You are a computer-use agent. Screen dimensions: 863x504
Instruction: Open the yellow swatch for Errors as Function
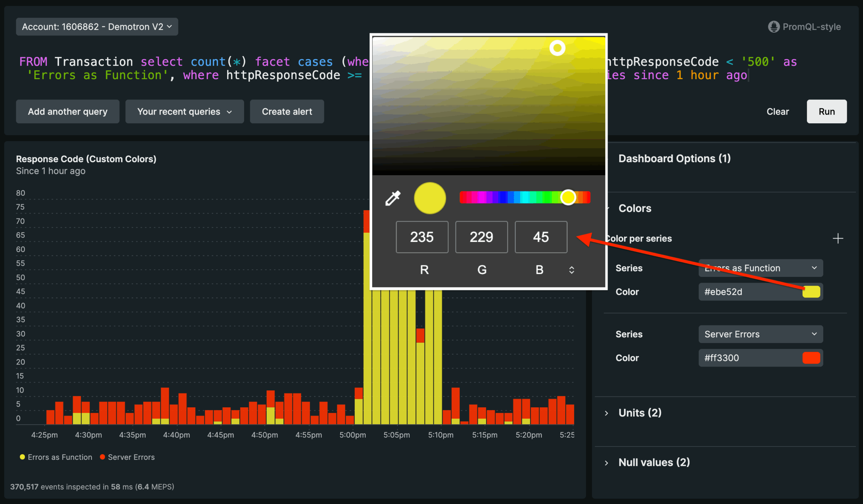point(811,292)
